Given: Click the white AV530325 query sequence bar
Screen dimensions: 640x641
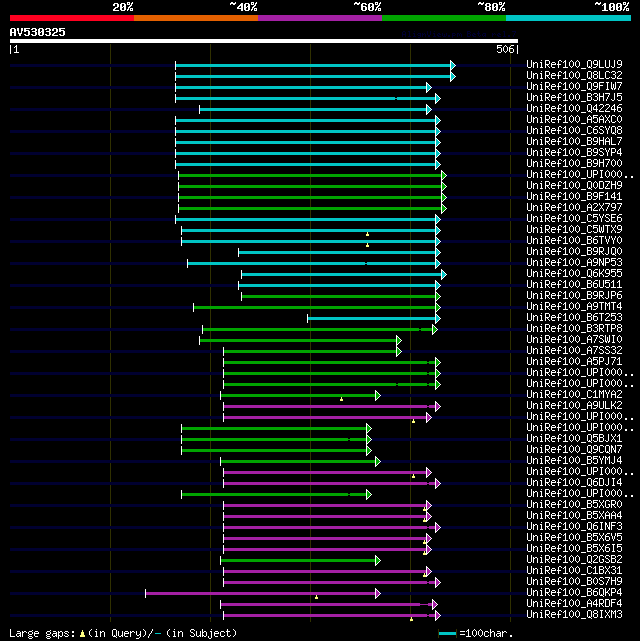Looking at the screenshot, I should 264,41.
